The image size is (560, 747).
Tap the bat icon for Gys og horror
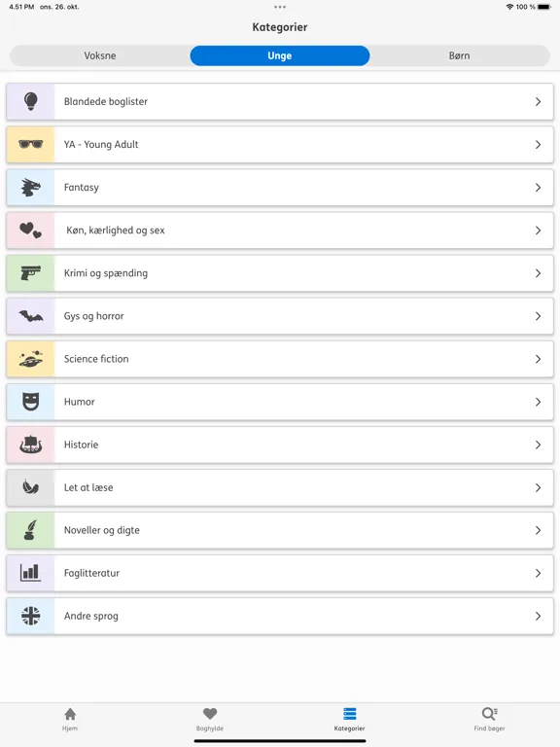click(x=31, y=316)
